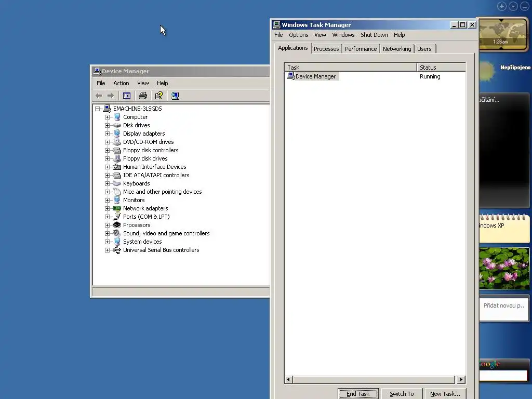Screen dimensions: 532x399
Task: Click the world clock gadget in sidebar
Action: pos(503,34)
